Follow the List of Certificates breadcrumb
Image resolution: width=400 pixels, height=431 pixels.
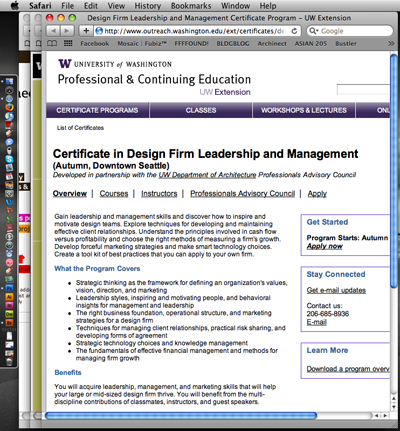(x=80, y=128)
